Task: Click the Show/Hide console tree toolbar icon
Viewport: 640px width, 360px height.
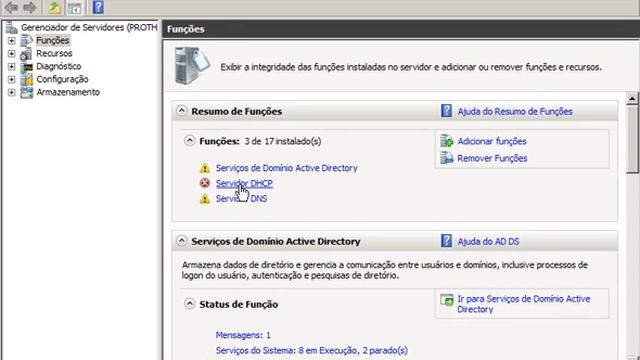Action: point(74,7)
